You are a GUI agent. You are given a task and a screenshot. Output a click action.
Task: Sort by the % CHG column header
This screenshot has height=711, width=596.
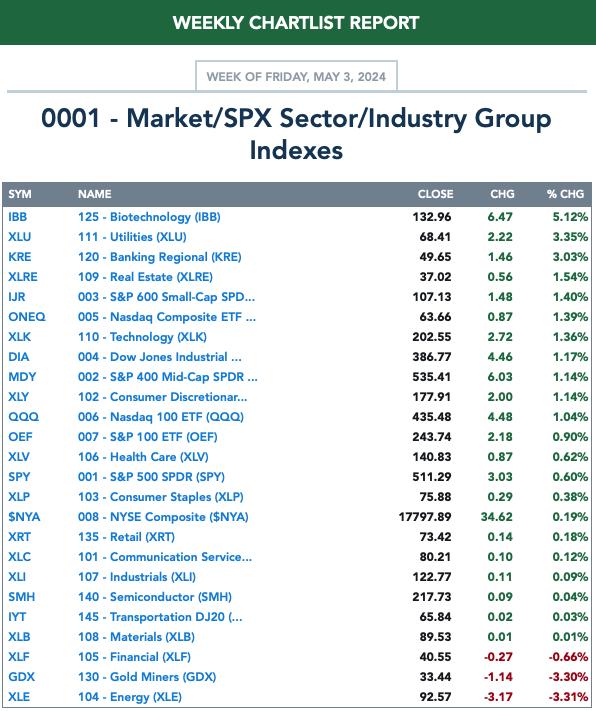(565, 194)
